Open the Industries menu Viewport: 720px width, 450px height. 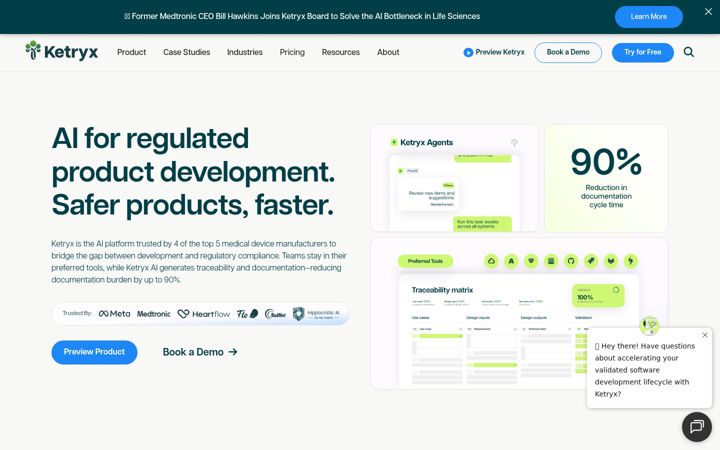(x=245, y=52)
